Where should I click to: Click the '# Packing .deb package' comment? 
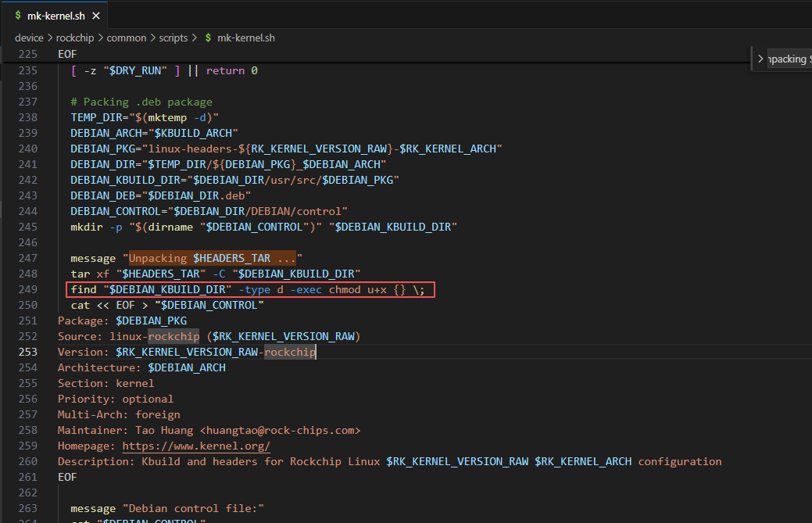point(141,102)
